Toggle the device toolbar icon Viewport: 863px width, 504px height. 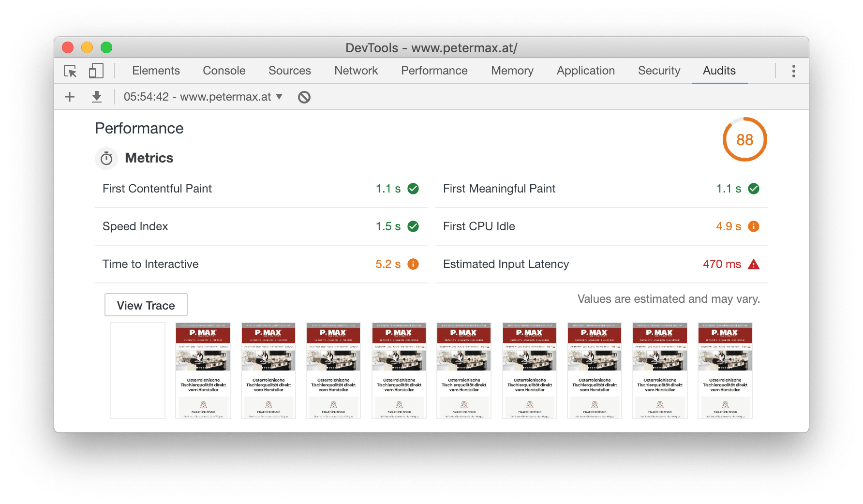click(96, 71)
